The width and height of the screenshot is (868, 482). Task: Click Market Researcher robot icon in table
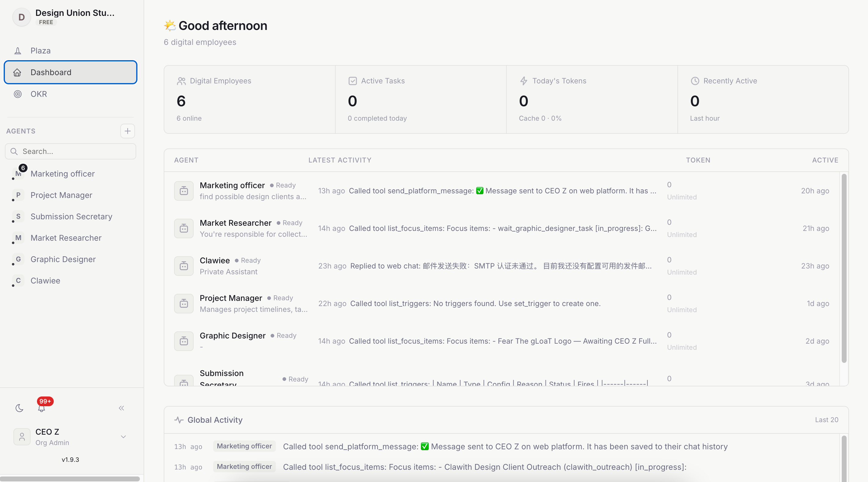[x=184, y=228]
